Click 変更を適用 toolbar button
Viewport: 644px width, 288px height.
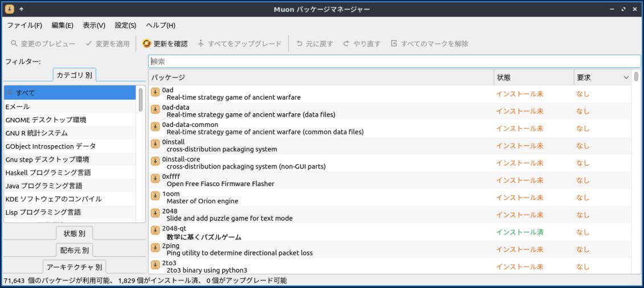108,43
